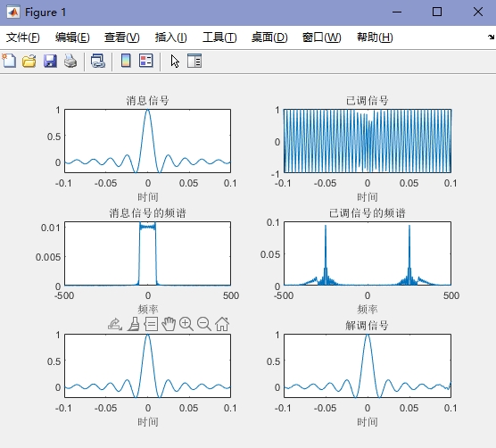Open file using the folder icon
Viewport: 496px width, 448px height.
[29, 61]
